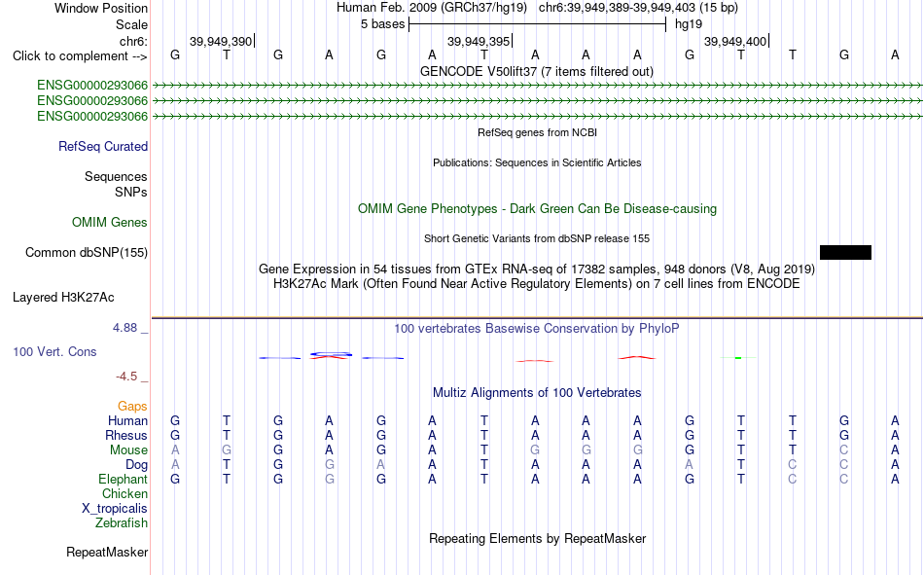Select the Rhesus alignment row label

[126, 435]
